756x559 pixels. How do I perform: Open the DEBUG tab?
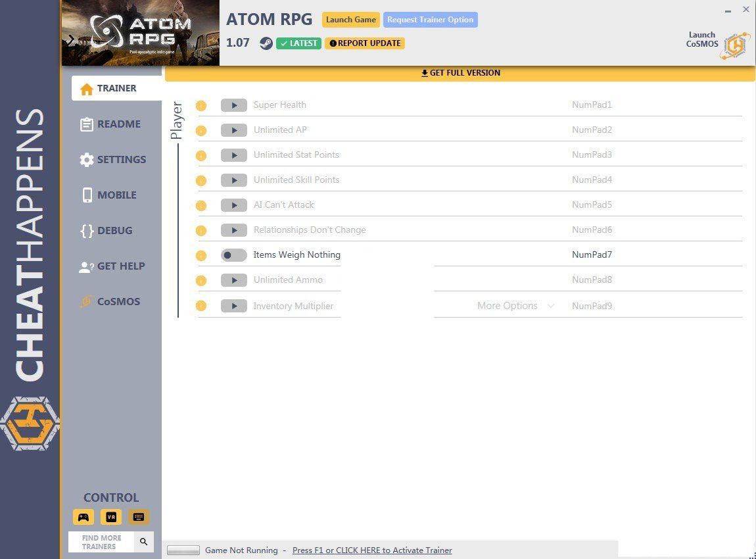[106, 231]
